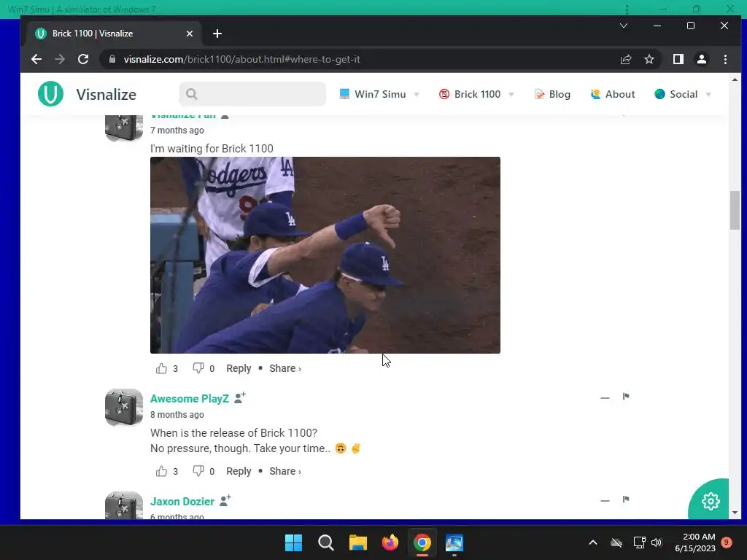This screenshot has height=560, width=747.
Task: Open browser side panel
Action: pos(678,59)
